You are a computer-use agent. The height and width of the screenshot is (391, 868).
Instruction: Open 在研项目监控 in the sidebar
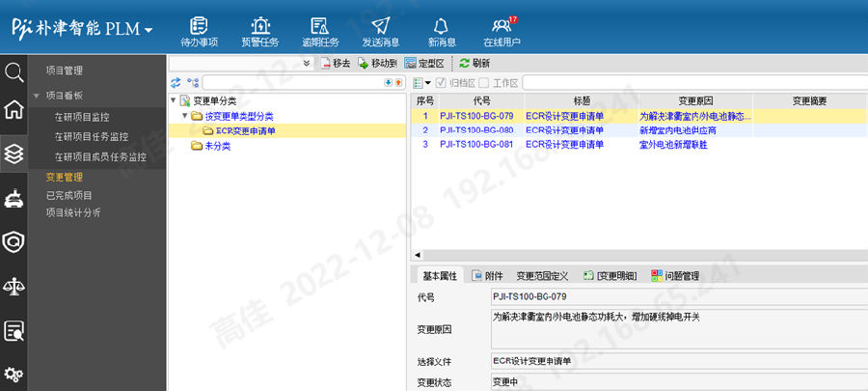(82, 118)
